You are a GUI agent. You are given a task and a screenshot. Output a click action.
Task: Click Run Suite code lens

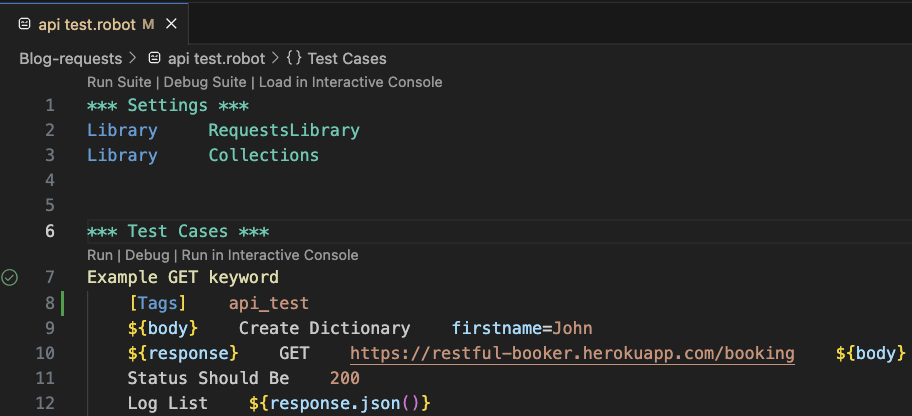(120, 82)
